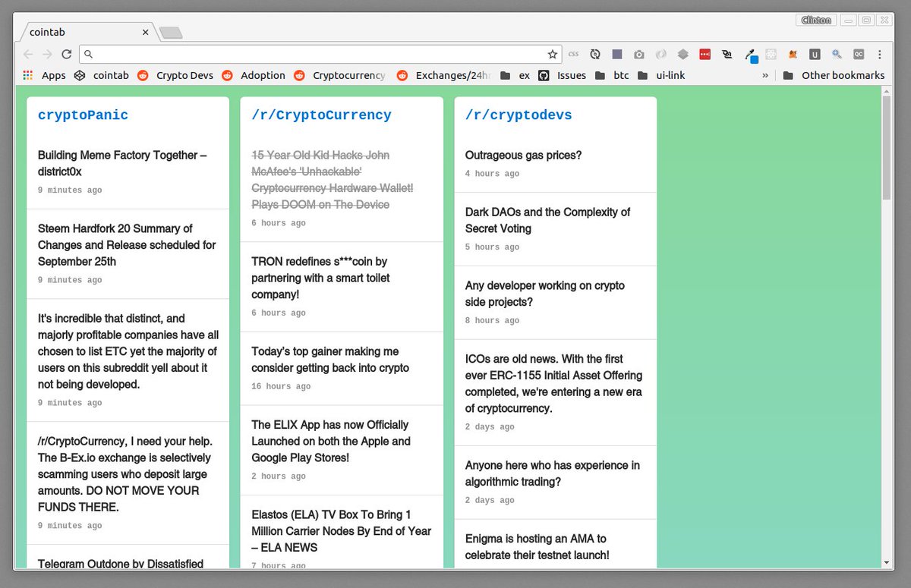The image size is (911, 588).
Task: Open Chrome's three-dot menu
Action: 880,54
